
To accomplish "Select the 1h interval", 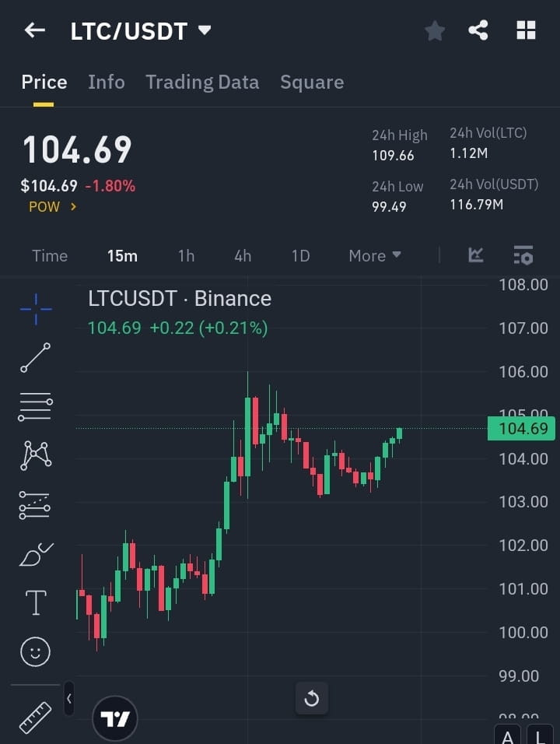I will click(187, 256).
